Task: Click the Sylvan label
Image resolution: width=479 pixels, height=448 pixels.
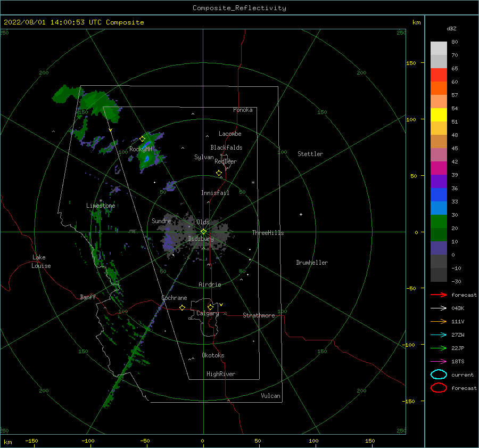Action: [204, 157]
